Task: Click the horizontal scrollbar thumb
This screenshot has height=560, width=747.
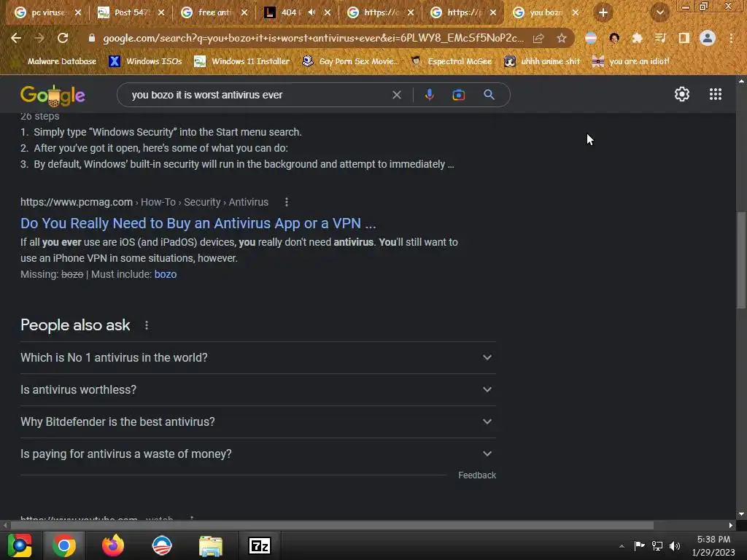Action: [332, 525]
